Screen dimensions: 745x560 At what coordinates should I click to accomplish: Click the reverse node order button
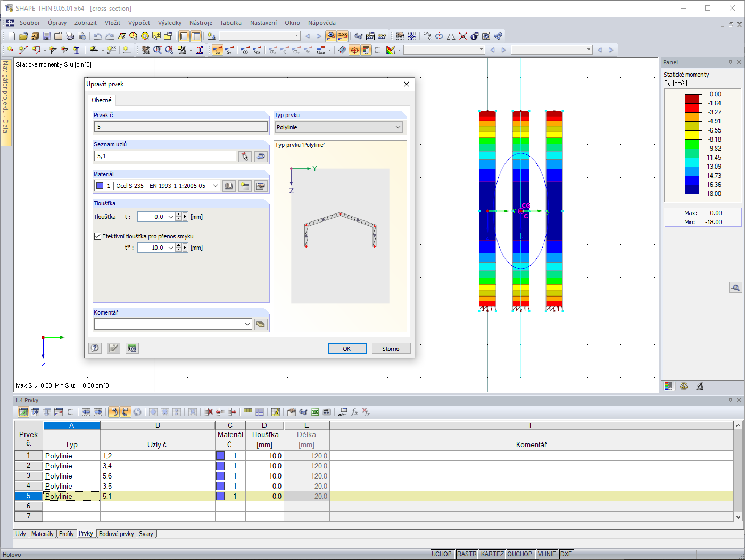coord(261,156)
